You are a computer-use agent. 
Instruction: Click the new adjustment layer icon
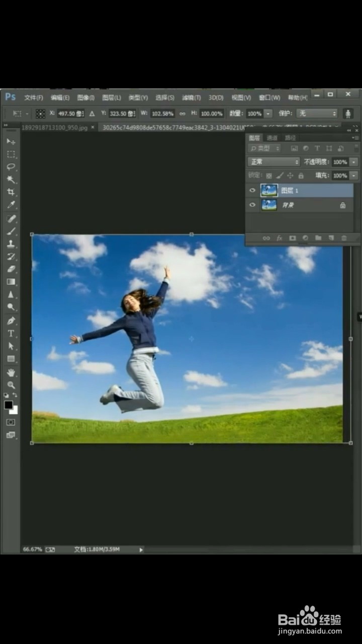tap(305, 238)
